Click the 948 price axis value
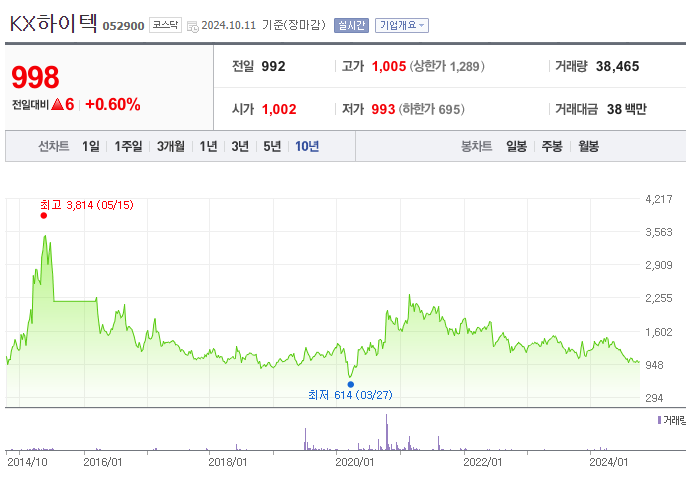The width and height of the screenshot is (686, 481). (654, 365)
